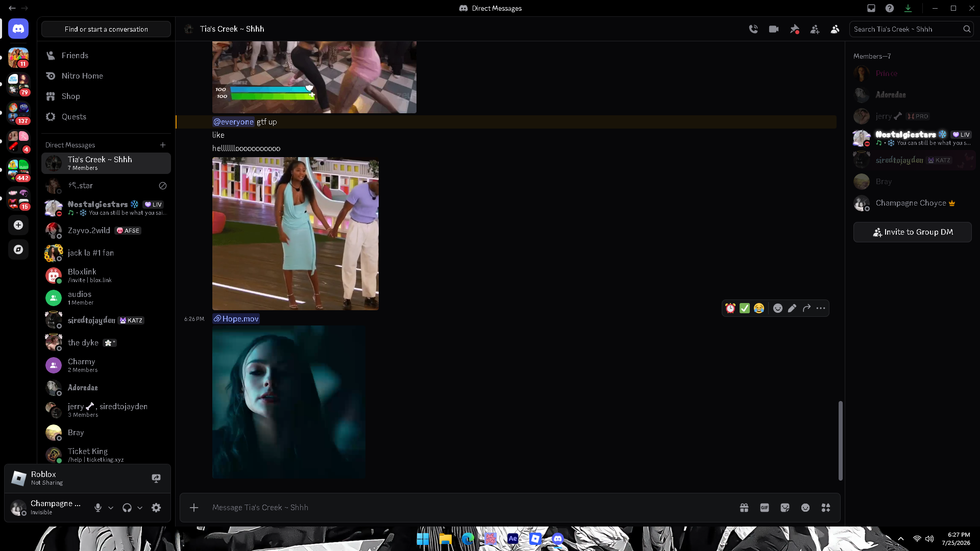The width and height of the screenshot is (980, 551).
Task: Open jack la #1 fan conversation
Action: coord(106,253)
